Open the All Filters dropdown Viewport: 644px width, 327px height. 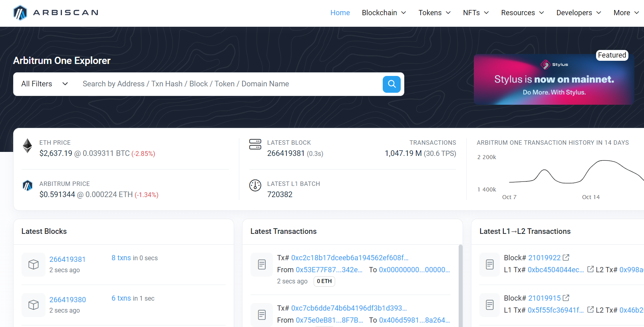click(x=45, y=84)
